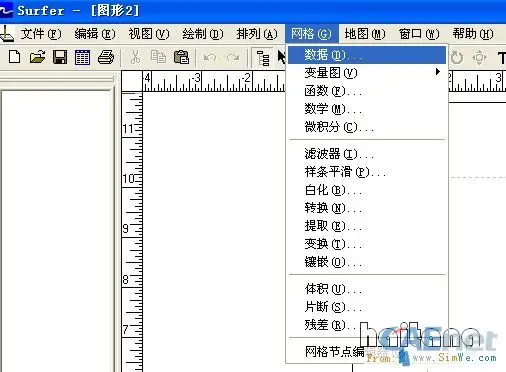Choose 微积分(C)... menu entry
Screen dimensions: 506x372
tap(367, 127)
